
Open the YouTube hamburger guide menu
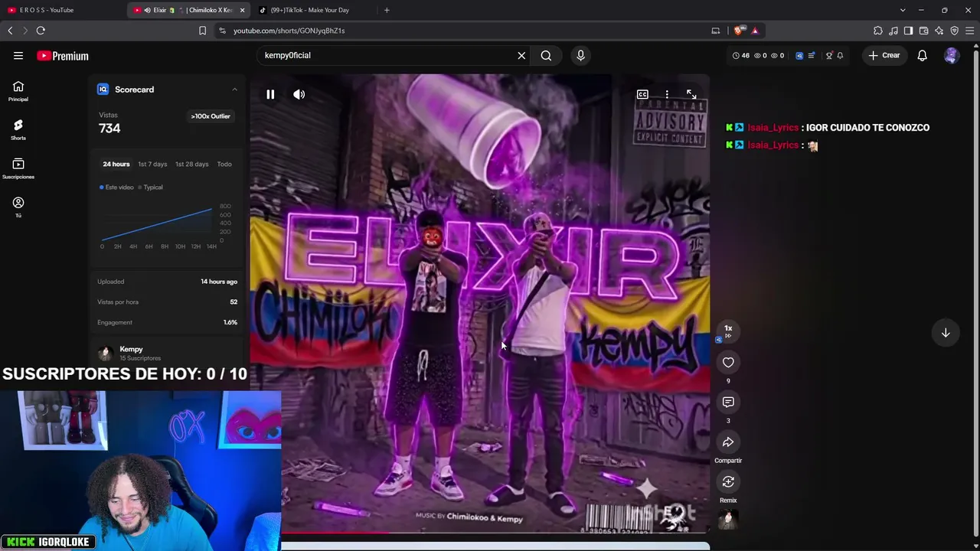[x=18, y=56]
